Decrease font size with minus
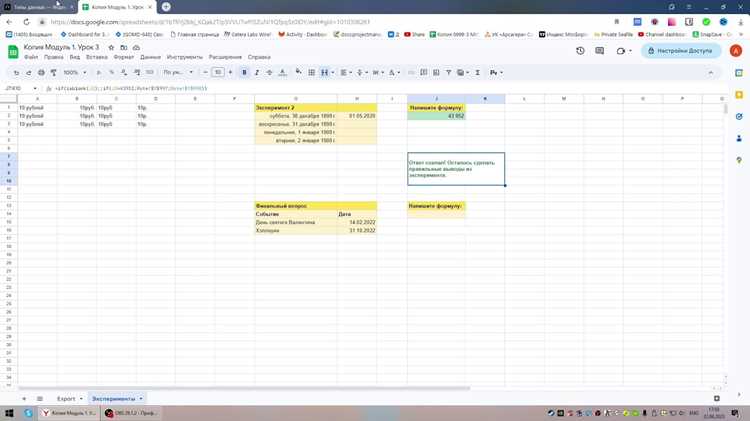 pos(205,73)
